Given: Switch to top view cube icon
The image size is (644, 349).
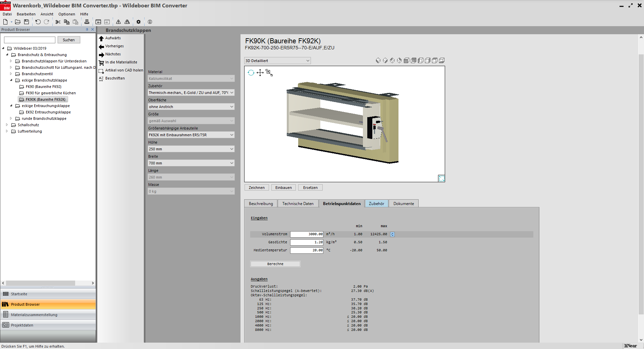Looking at the screenshot, I should click(435, 60).
